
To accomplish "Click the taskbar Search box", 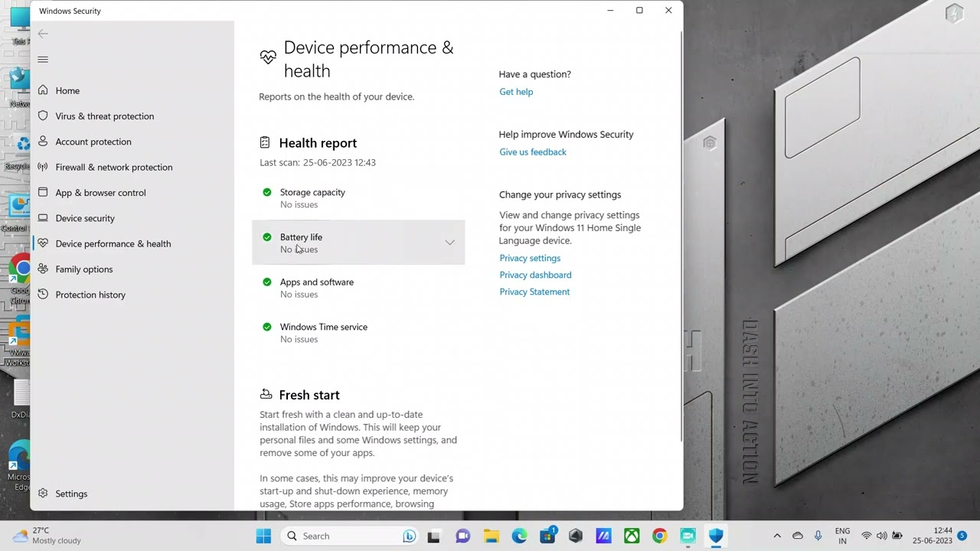I will [x=350, y=536].
